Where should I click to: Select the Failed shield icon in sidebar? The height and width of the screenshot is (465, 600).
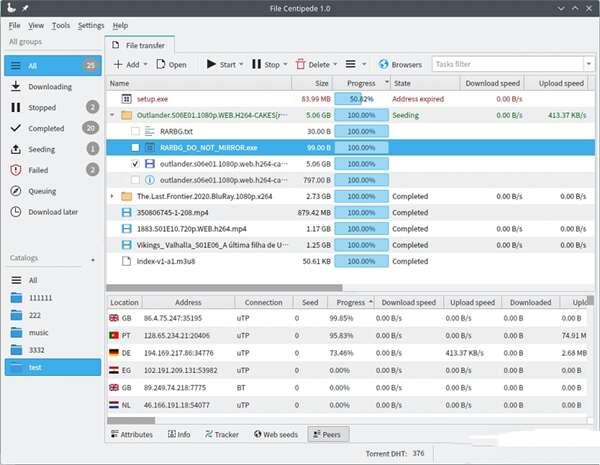16,170
